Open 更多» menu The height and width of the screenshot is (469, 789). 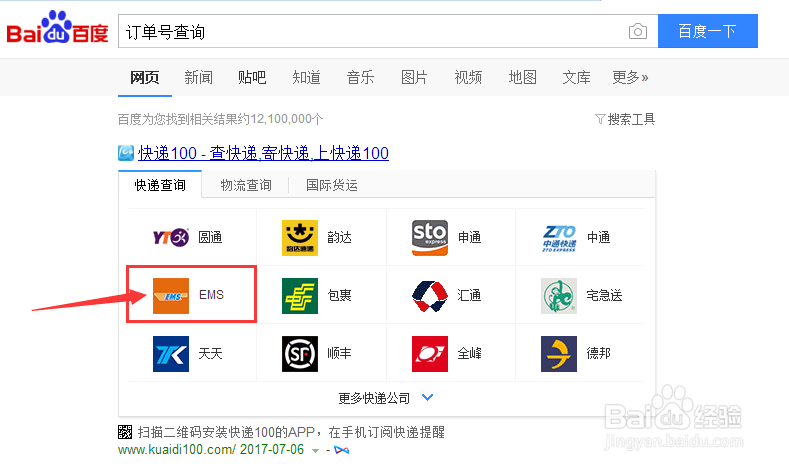pyautogui.click(x=630, y=77)
